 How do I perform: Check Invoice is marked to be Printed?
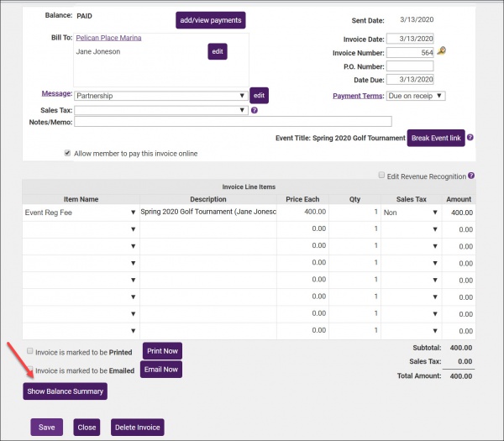point(31,350)
